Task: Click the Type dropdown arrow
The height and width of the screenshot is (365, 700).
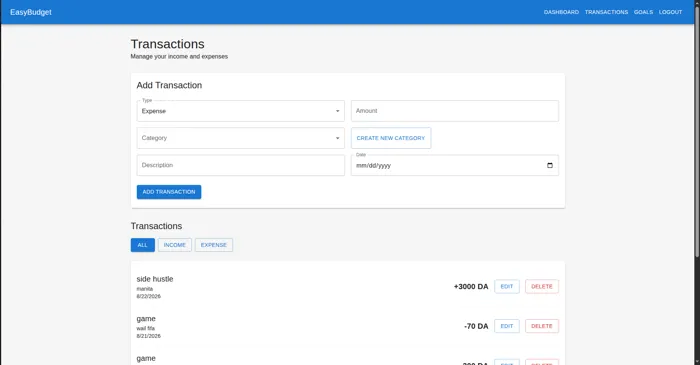Action: pyautogui.click(x=338, y=111)
